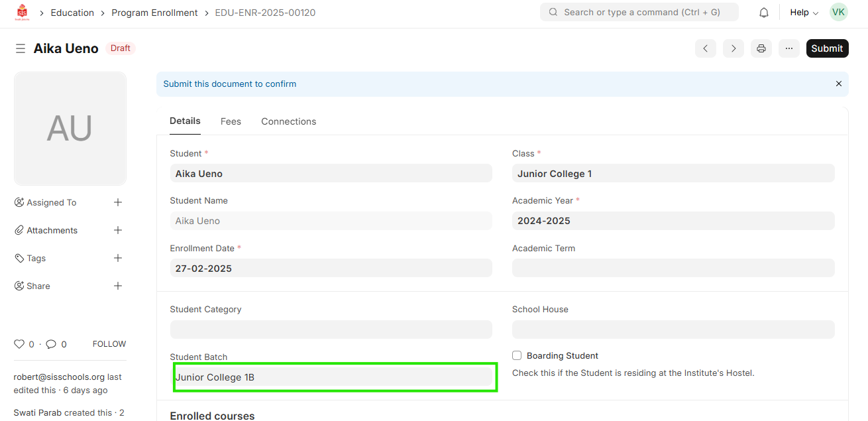Enable the Boarding Student checkbox
The image size is (868, 421).
point(517,355)
